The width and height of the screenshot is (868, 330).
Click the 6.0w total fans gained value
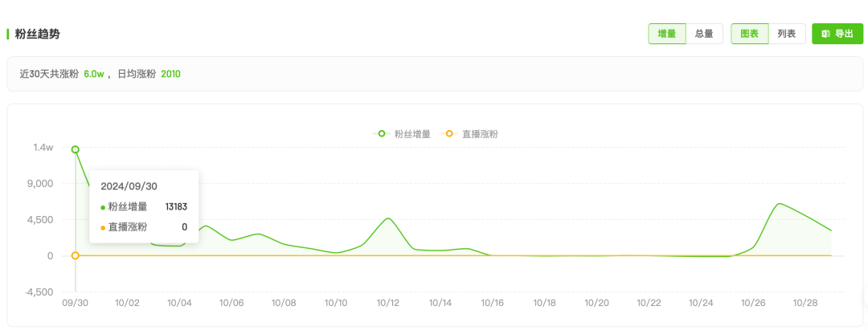point(94,74)
